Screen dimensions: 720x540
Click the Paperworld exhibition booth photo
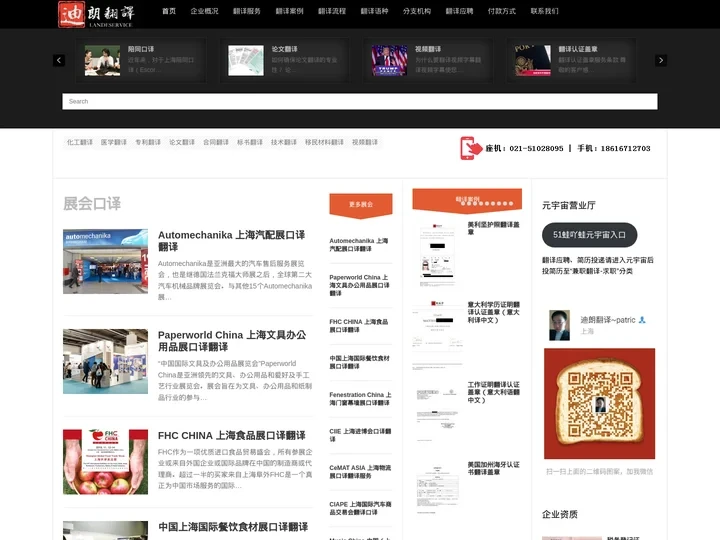click(x=106, y=361)
